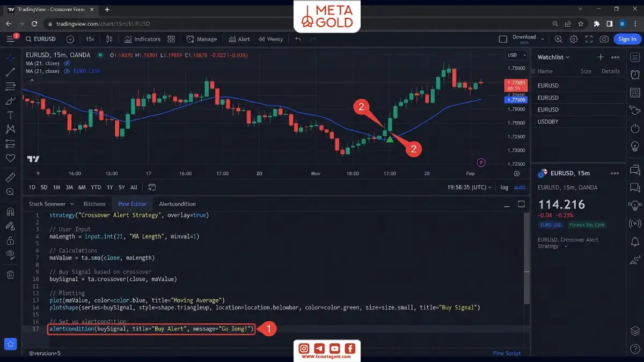The image size is (644, 362).
Task: Switch to the Pine Editor tab
Action: (x=131, y=204)
